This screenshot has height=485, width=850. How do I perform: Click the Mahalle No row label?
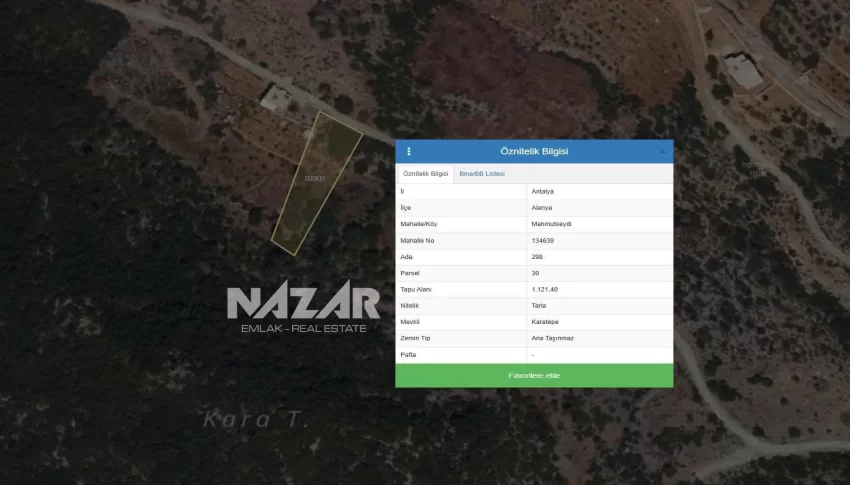pyautogui.click(x=417, y=241)
